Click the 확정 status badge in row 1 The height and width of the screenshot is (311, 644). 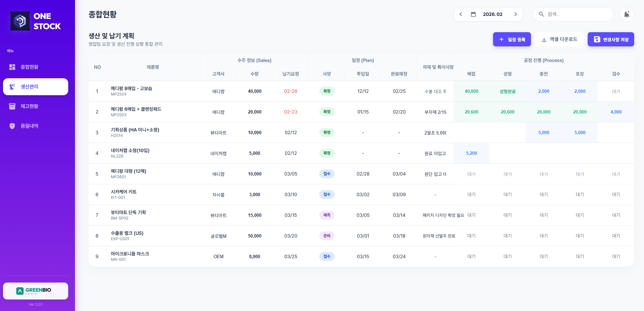(x=327, y=91)
